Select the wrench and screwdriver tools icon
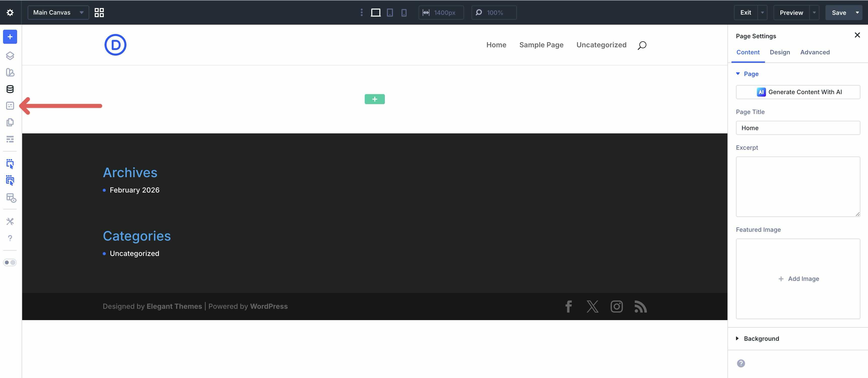The width and height of the screenshot is (868, 378). [10, 221]
